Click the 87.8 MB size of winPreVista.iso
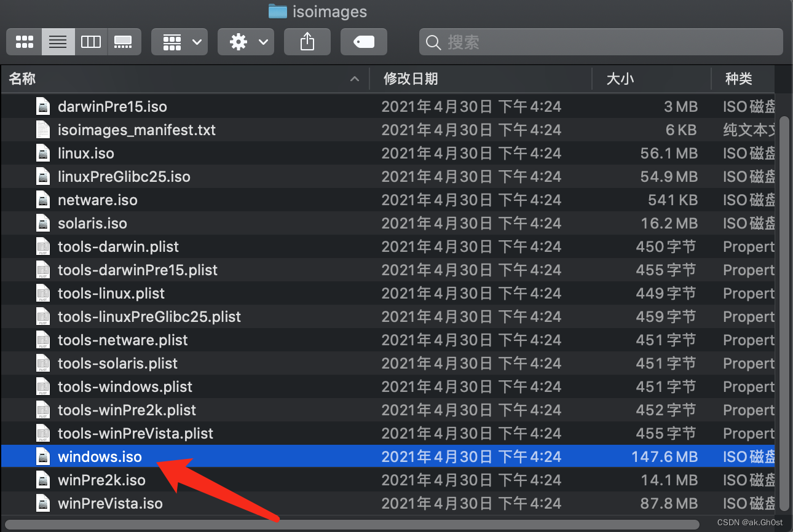 click(x=669, y=503)
